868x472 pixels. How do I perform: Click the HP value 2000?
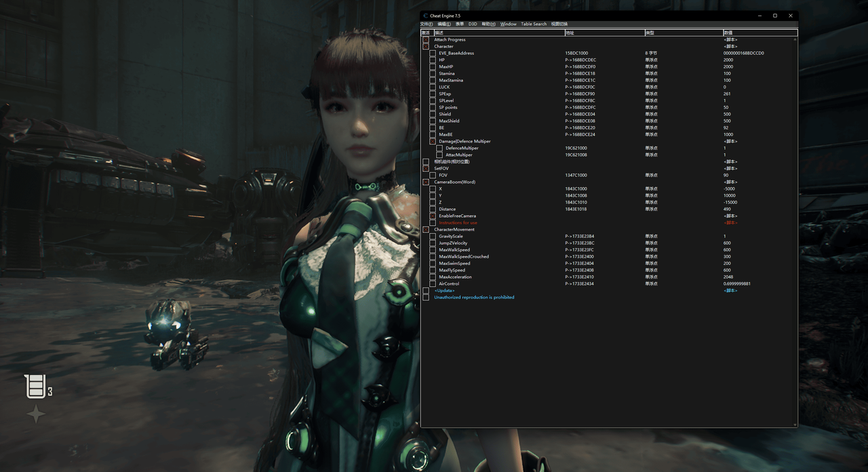728,60
